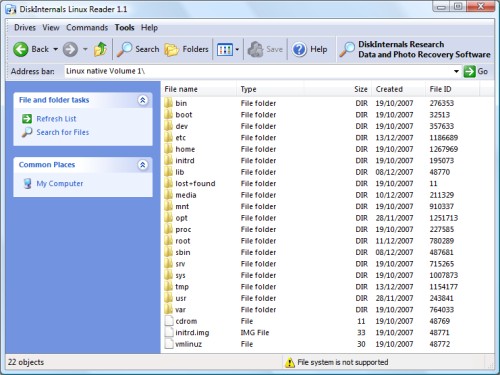Collapse the File and folder tasks panel

(143, 100)
